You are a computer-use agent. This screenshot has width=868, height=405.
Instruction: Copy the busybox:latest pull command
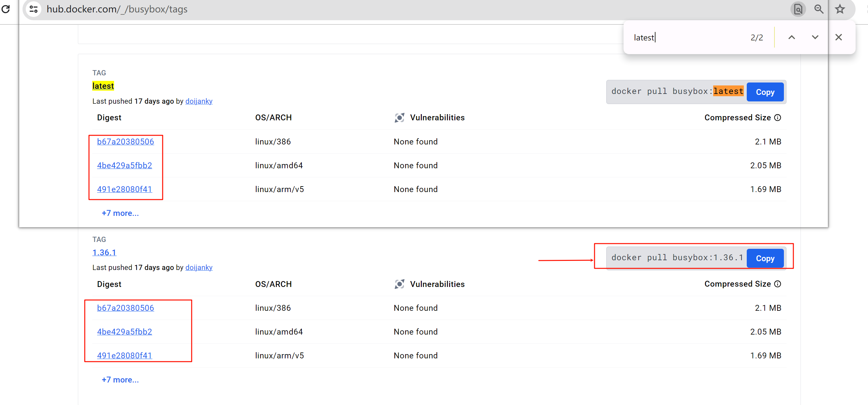765,92
